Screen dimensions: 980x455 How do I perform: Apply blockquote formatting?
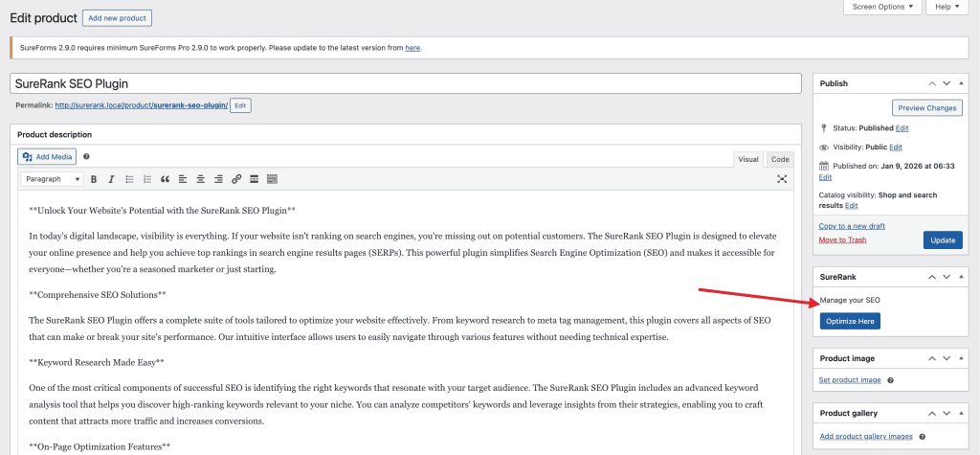pos(165,179)
